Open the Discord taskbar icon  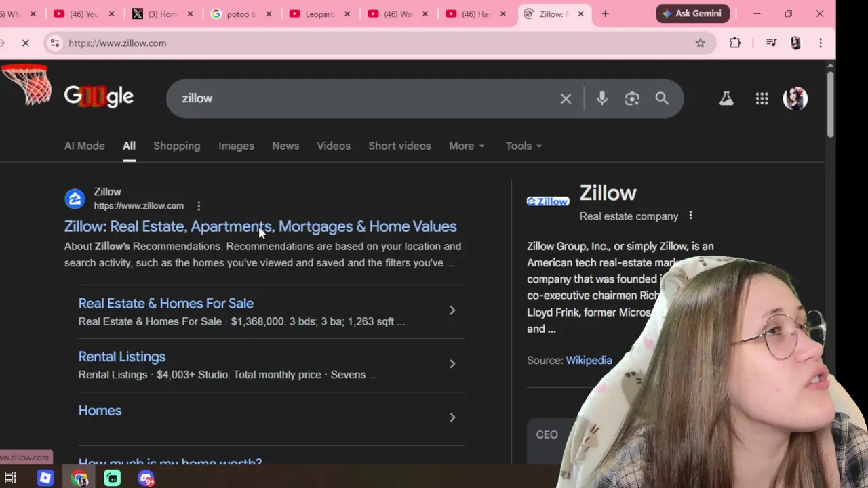[x=146, y=479]
